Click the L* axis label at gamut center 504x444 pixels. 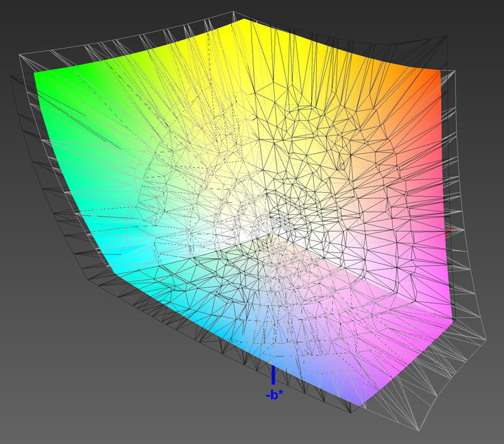(x=284, y=223)
